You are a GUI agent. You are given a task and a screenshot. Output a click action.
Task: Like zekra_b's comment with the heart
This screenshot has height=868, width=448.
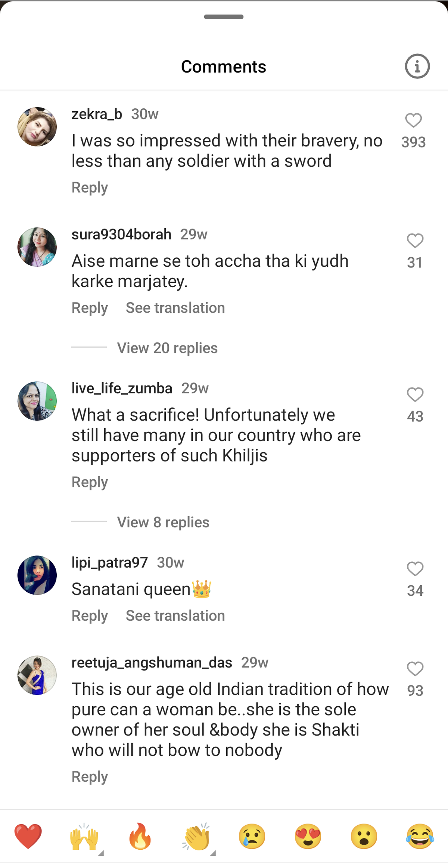coord(413,121)
